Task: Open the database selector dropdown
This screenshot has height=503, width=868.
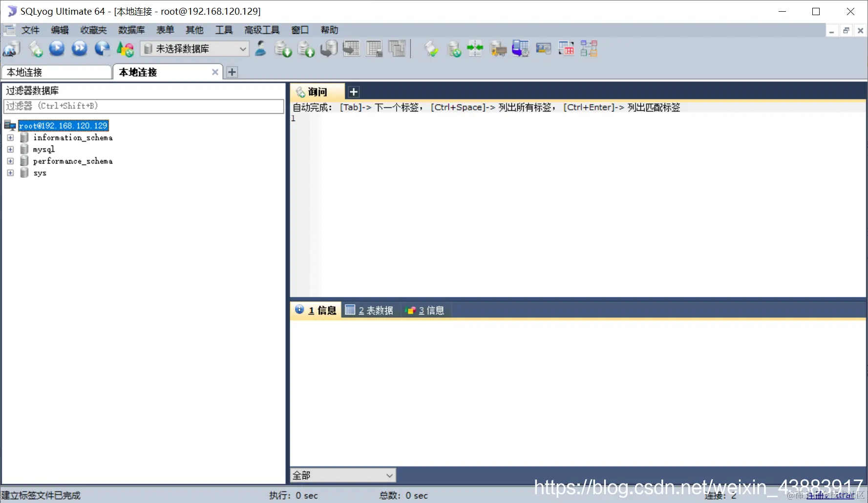Action: click(194, 49)
